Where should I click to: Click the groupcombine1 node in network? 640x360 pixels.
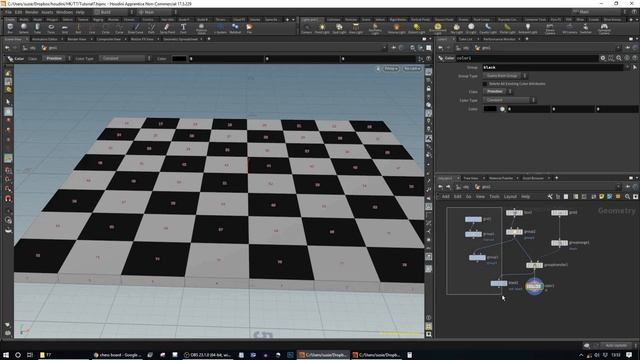tap(534, 265)
